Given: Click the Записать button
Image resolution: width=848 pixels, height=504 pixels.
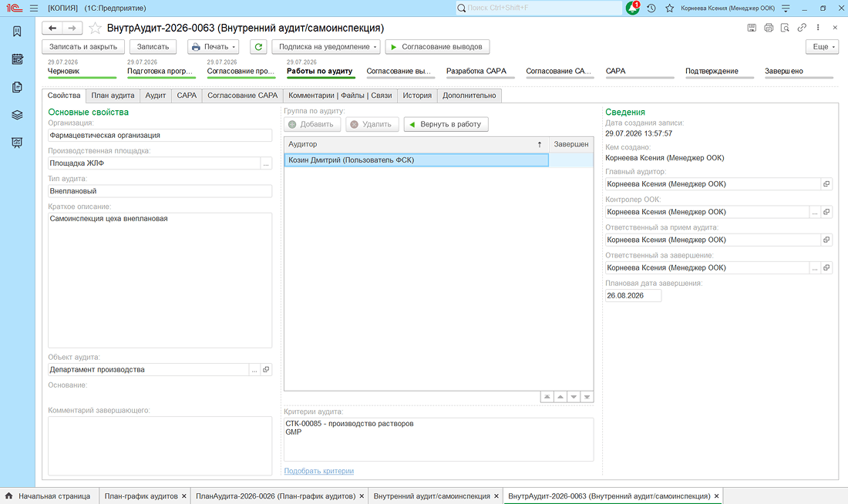Looking at the screenshot, I should pyautogui.click(x=153, y=47).
